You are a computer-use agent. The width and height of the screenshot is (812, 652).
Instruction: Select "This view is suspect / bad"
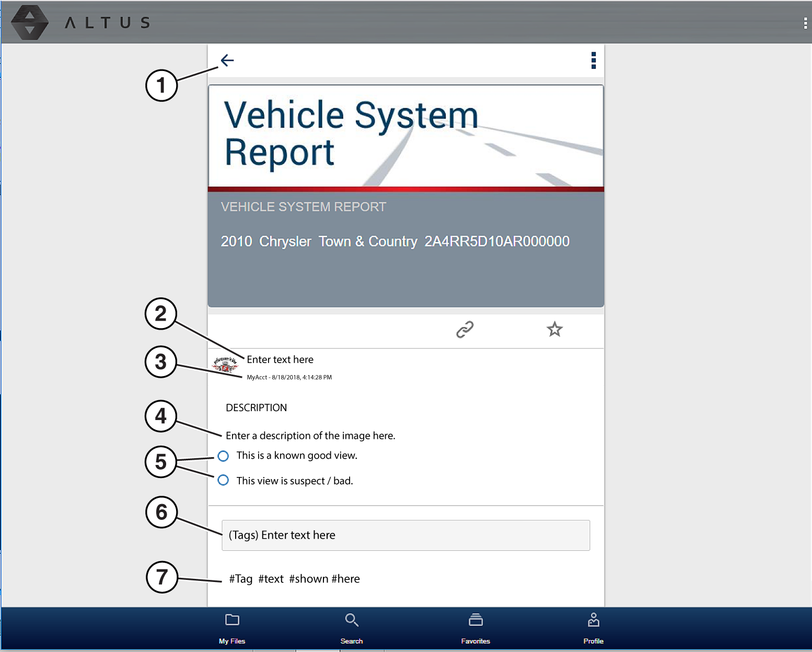tap(223, 481)
